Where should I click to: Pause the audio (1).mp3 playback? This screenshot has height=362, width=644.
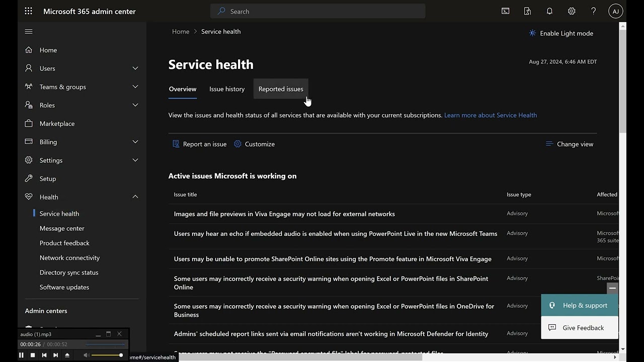point(21,355)
